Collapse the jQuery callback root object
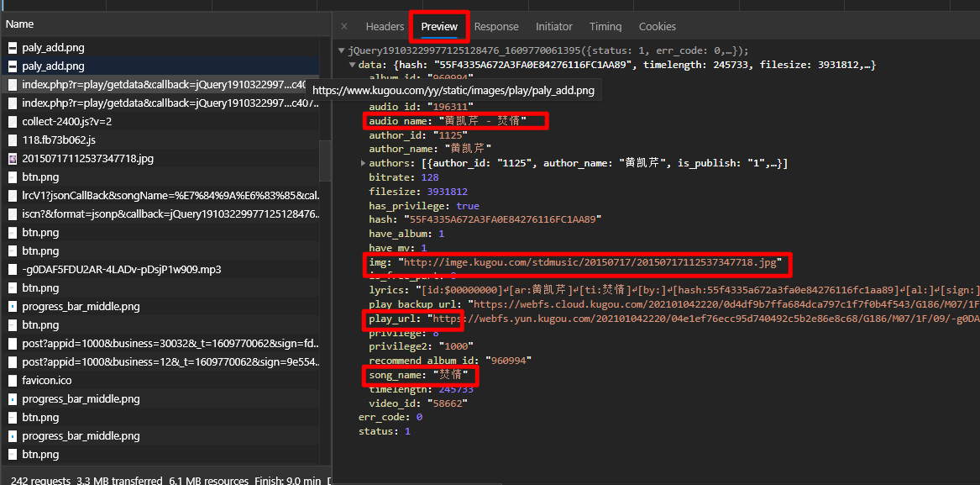The height and width of the screenshot is (485, 980). [341, 50]
